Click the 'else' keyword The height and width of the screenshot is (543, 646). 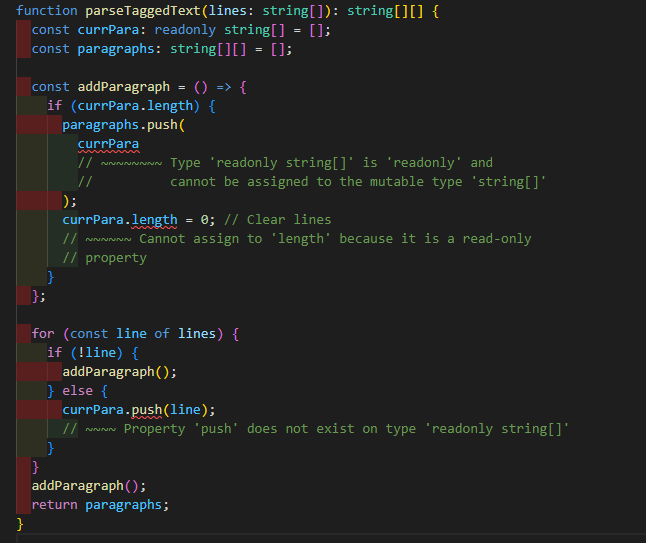[77, 391]
